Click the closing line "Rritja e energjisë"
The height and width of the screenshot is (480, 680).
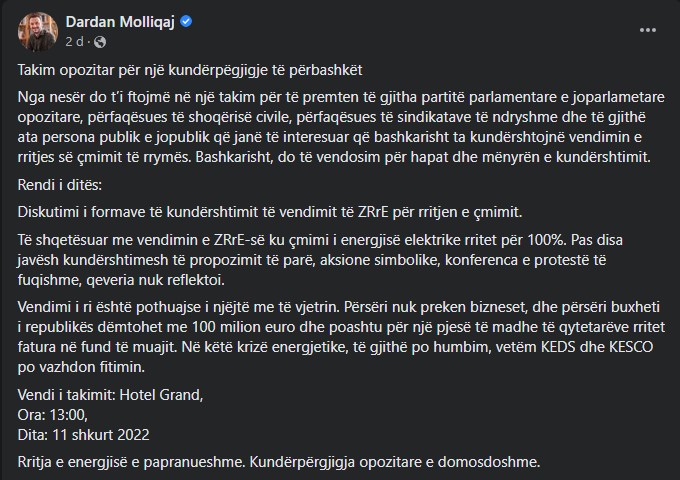[x=280, y=461]
